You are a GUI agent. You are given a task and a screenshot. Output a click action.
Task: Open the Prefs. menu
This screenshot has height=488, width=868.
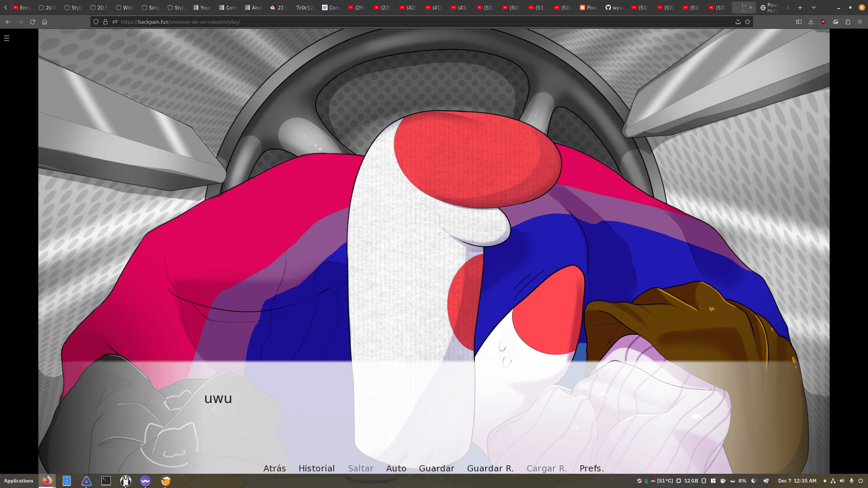point(591,468)
